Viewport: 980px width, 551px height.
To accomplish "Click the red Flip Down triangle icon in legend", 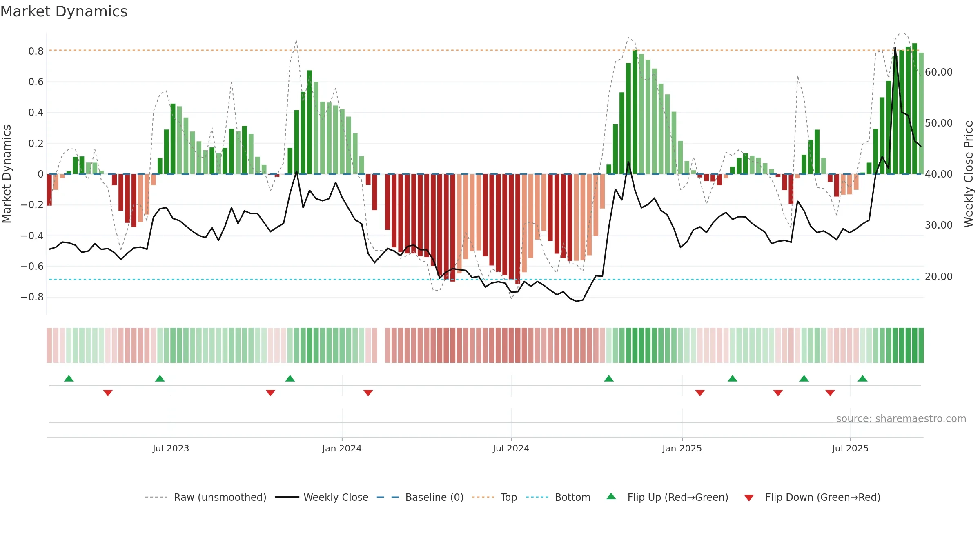I will pos(749,498).
